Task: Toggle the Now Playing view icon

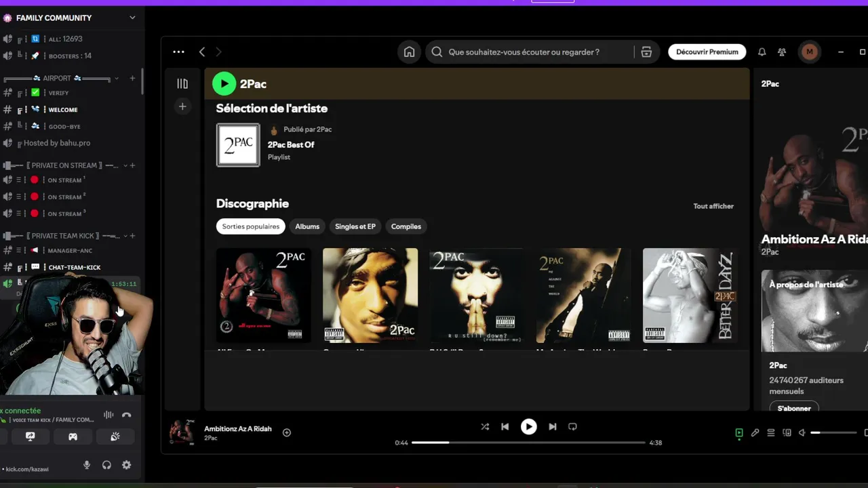Action: (739, 432)
